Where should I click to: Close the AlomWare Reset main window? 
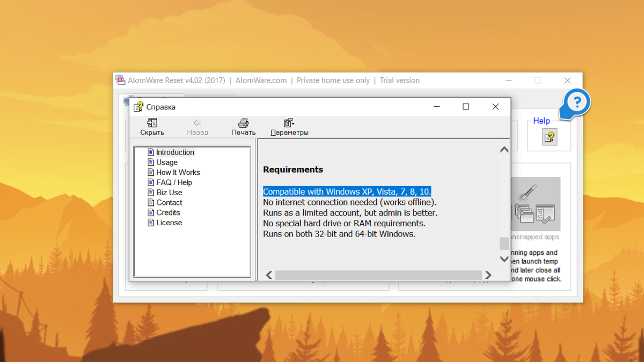coord(567,80)
